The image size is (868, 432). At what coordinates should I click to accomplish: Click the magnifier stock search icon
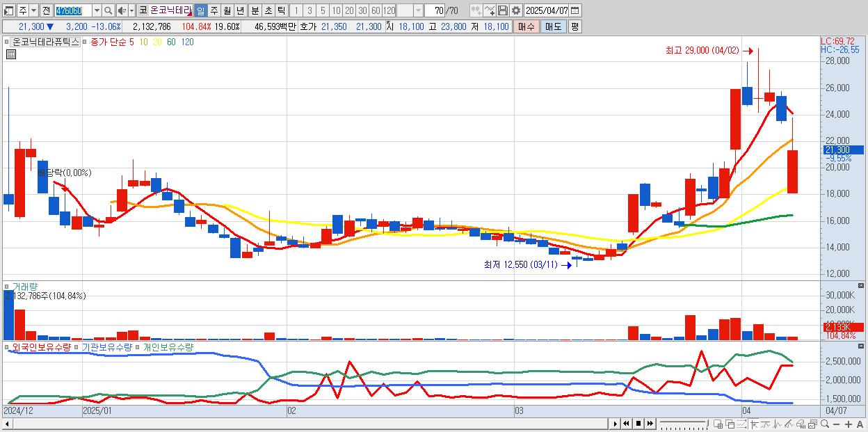coord(108,10)
